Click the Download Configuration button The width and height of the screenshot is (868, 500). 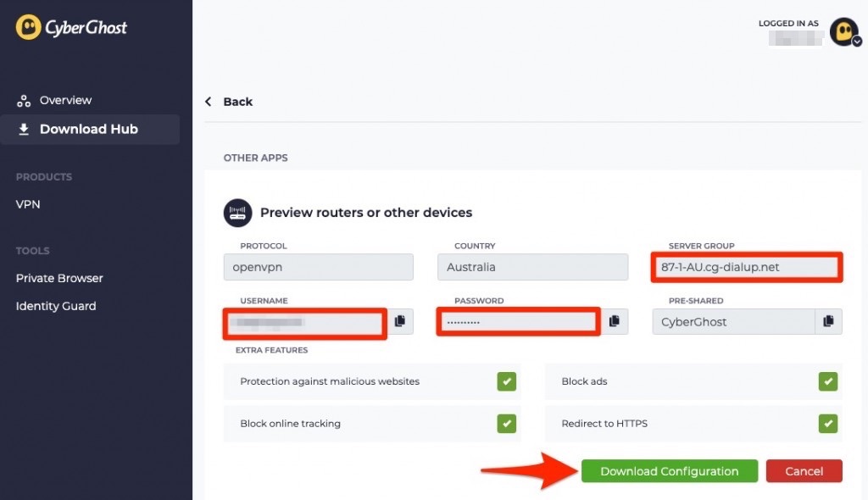(670, 471)
